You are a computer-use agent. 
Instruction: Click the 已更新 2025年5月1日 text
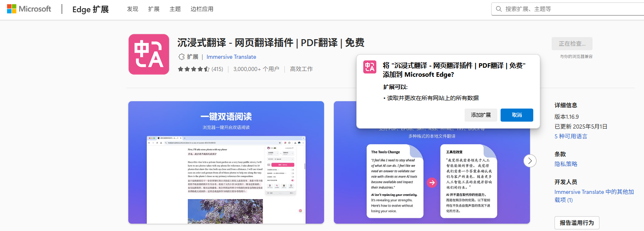click(581, 127)
